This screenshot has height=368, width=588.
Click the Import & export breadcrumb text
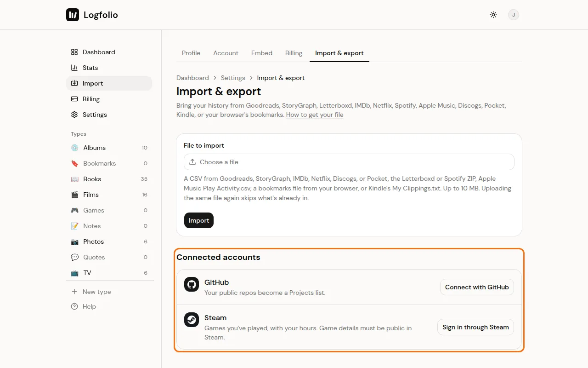(281, 78)
